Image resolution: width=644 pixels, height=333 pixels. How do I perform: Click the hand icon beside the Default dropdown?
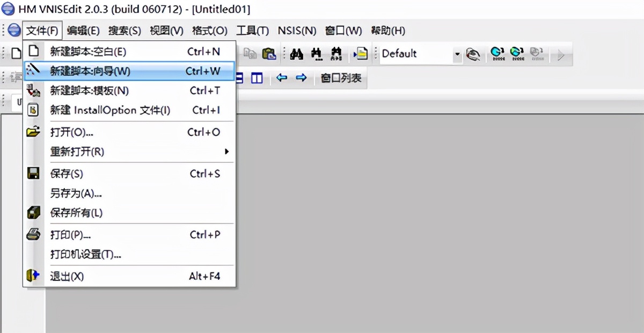(473, 53)
